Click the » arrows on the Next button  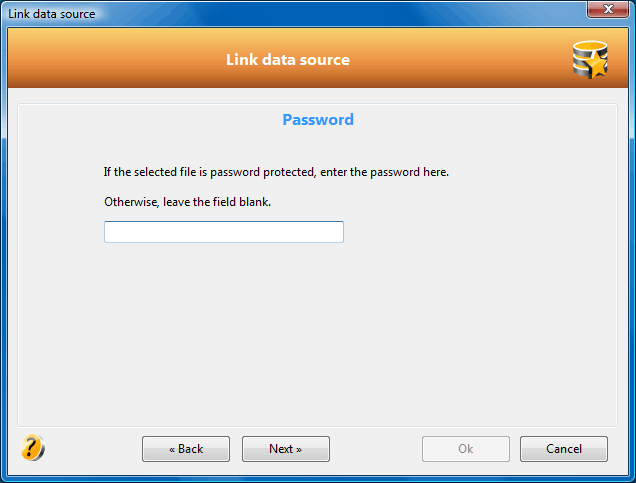(x=299, y=450)
